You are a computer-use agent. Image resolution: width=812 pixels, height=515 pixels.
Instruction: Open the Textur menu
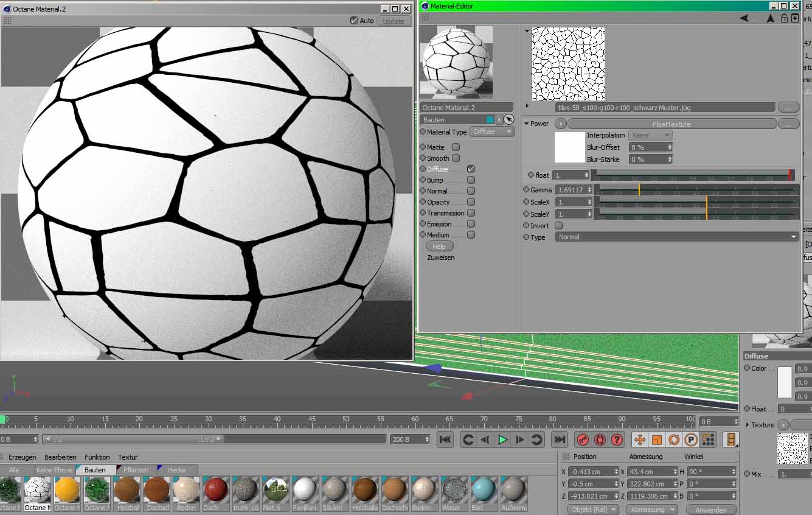[x=128, y=457]
